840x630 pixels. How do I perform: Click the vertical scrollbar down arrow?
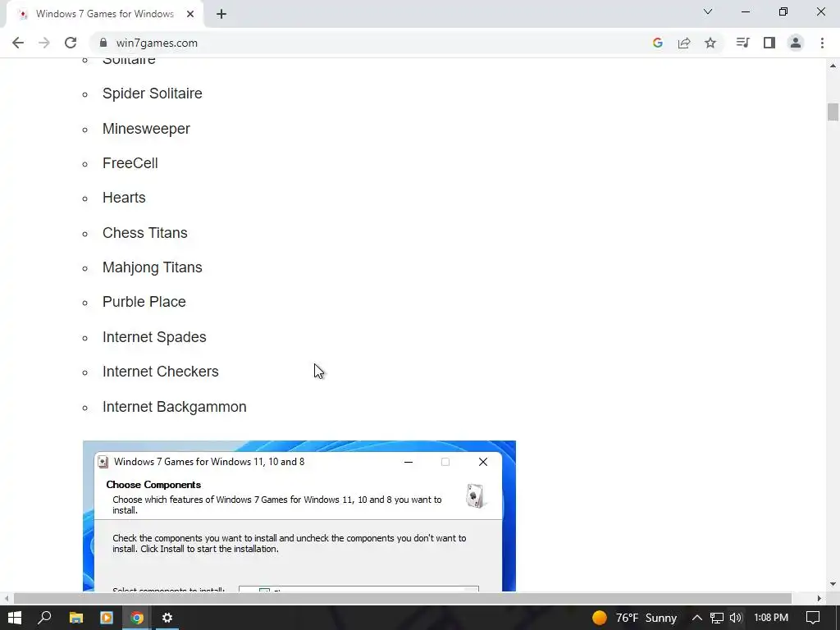click(x=833, y=584)
